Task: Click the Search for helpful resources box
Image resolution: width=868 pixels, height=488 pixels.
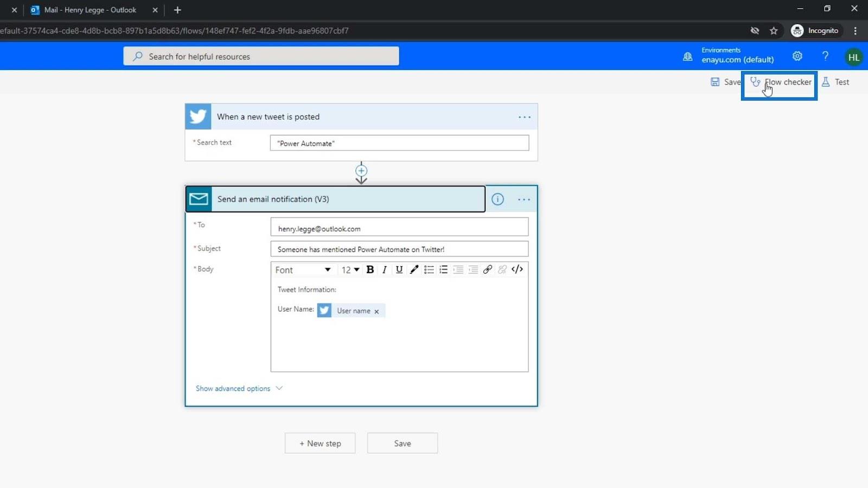Action: pos(261,56)
